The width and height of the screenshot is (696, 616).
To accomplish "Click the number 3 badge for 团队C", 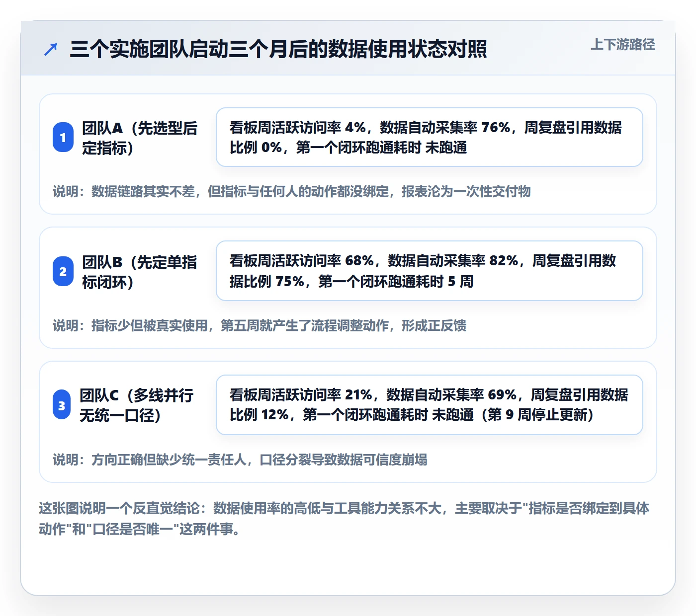I will [62, 405].
